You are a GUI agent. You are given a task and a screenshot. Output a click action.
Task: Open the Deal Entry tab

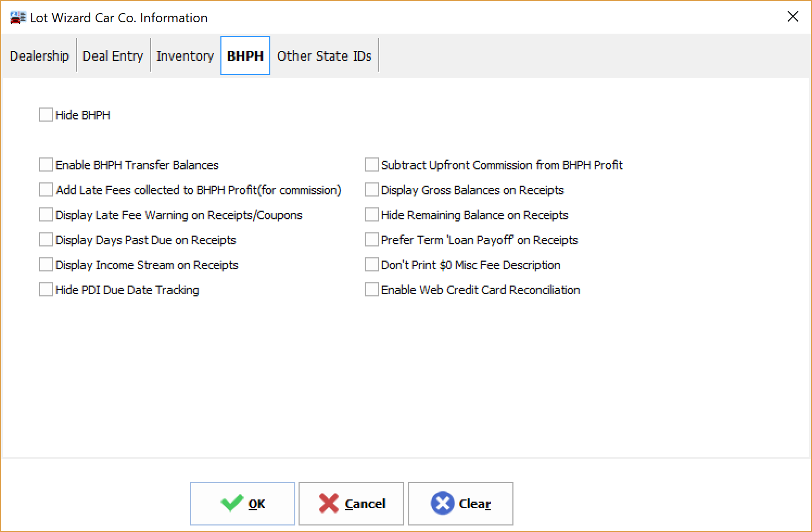113,55
